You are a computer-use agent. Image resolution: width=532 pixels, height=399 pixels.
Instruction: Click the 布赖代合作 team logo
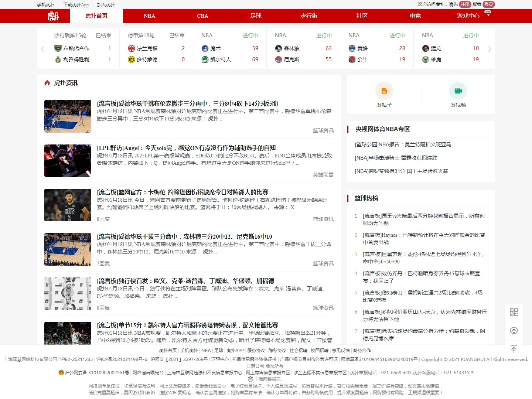pyautogui.click(x=58, y=48)
